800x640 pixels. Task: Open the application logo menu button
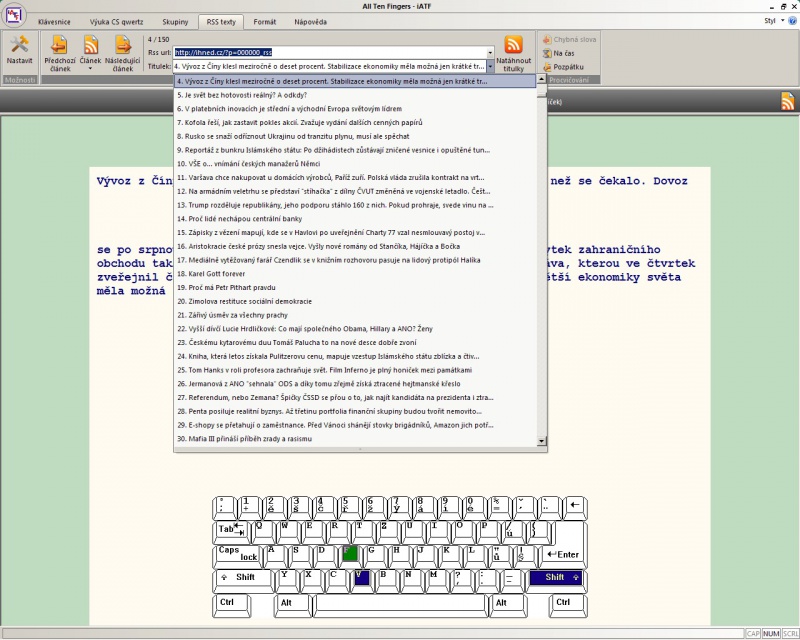click(14, 14)
